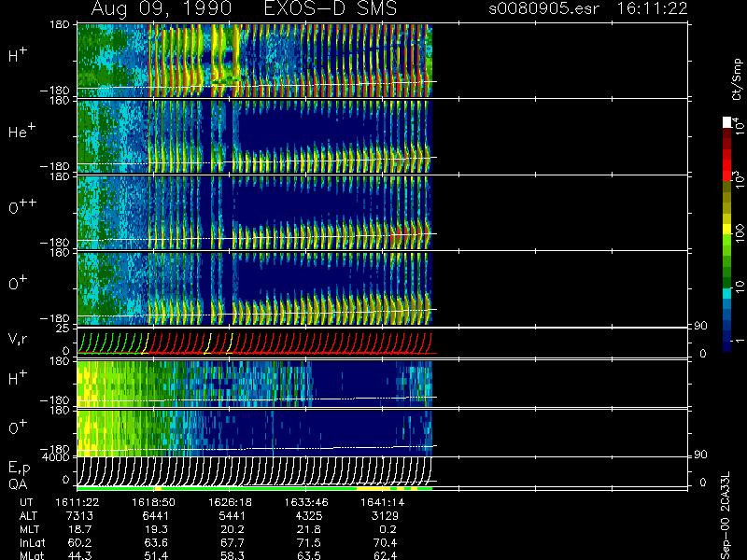Select UT value '1611:22'
The height and width of the screenshot is (560, 747).
pyautogui.click(x=78, y=502)
